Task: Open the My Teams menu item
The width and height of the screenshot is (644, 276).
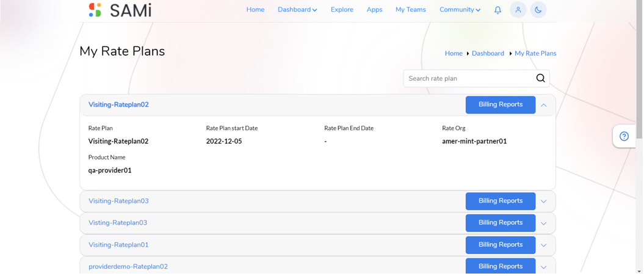Action: [x=411, y=9]
